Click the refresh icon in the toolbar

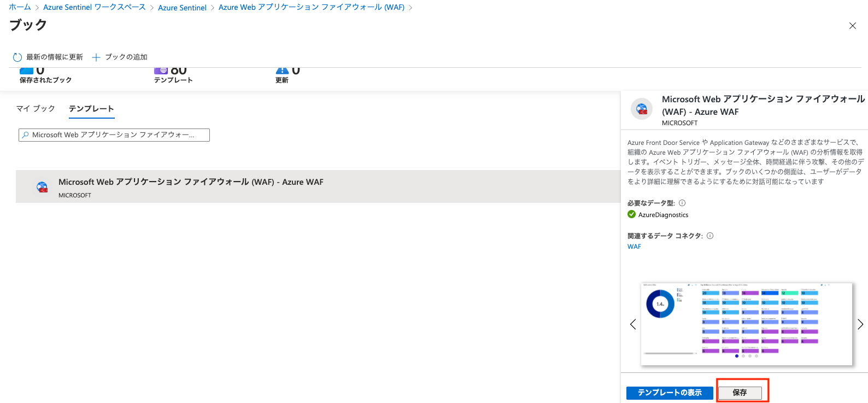17,57
